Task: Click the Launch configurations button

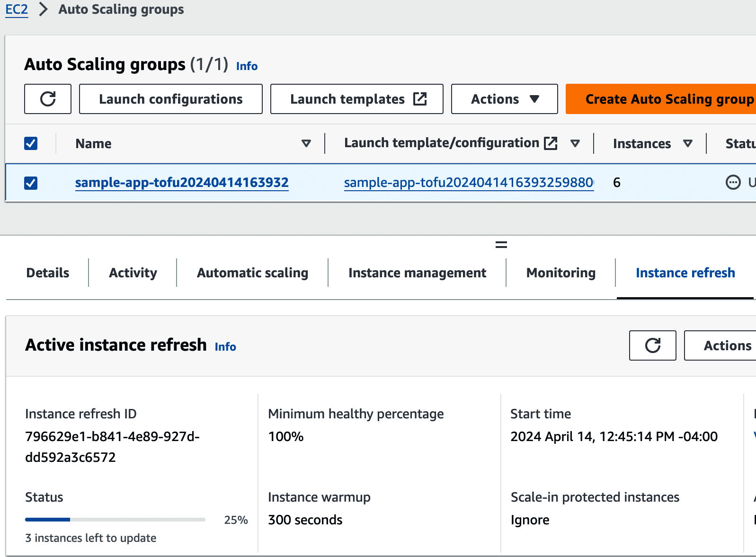Action: point(171,99)
